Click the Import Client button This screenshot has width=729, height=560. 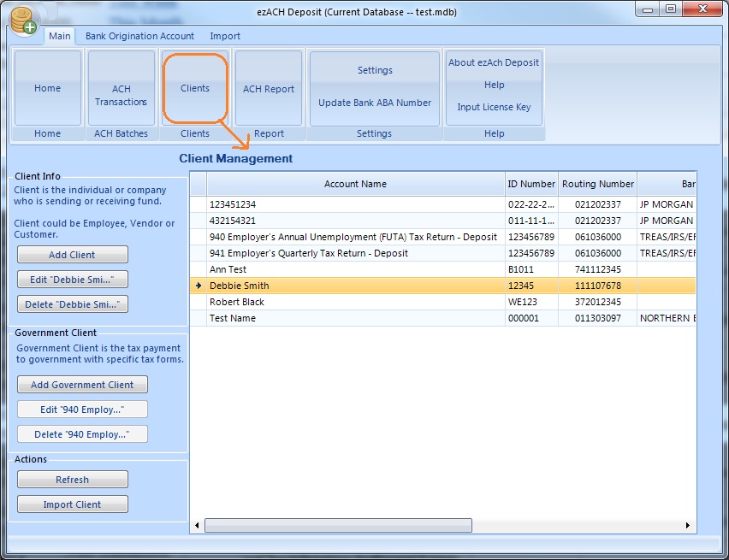72,504
